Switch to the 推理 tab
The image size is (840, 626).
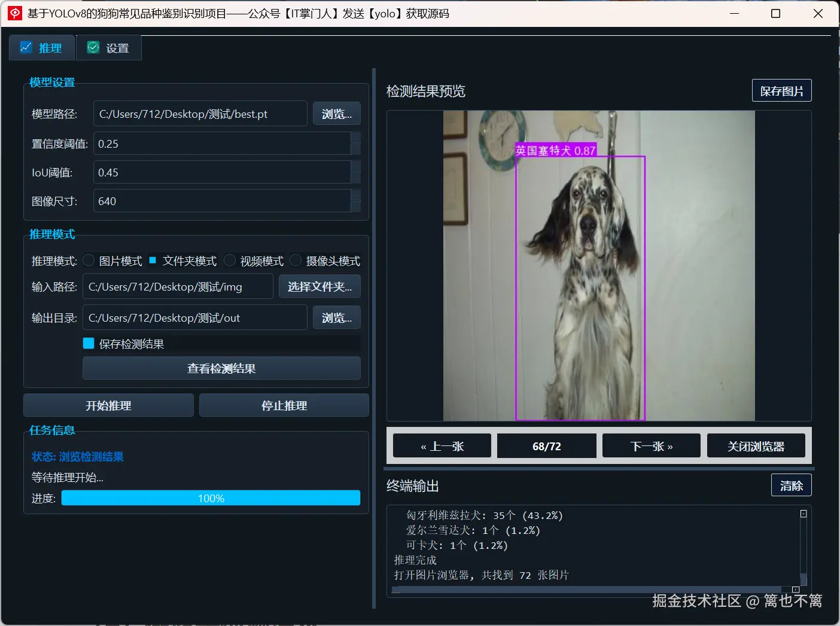coord(42,48)
